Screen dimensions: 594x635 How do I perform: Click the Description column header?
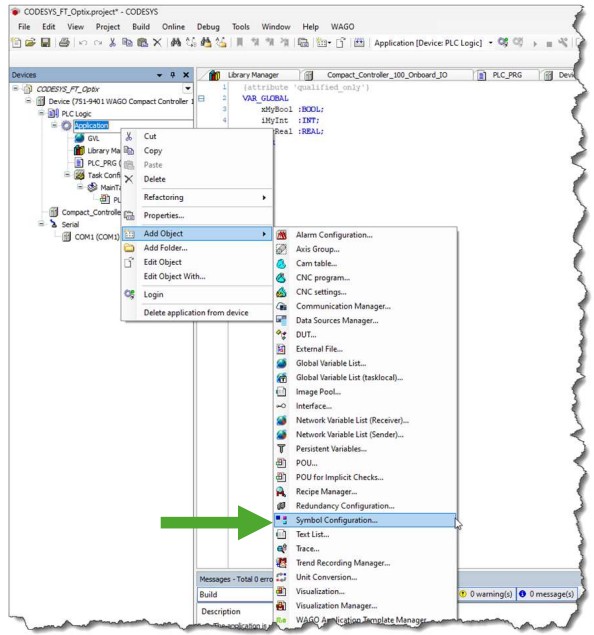pos(221,612)
